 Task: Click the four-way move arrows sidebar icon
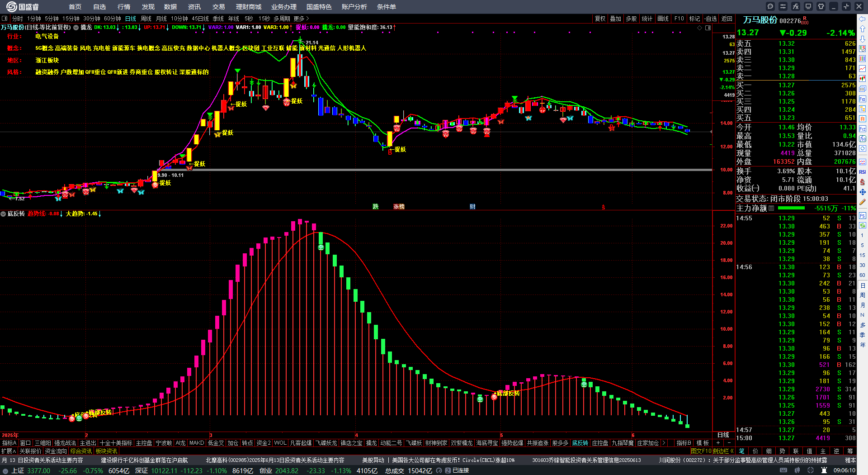[x=863, y=192]
